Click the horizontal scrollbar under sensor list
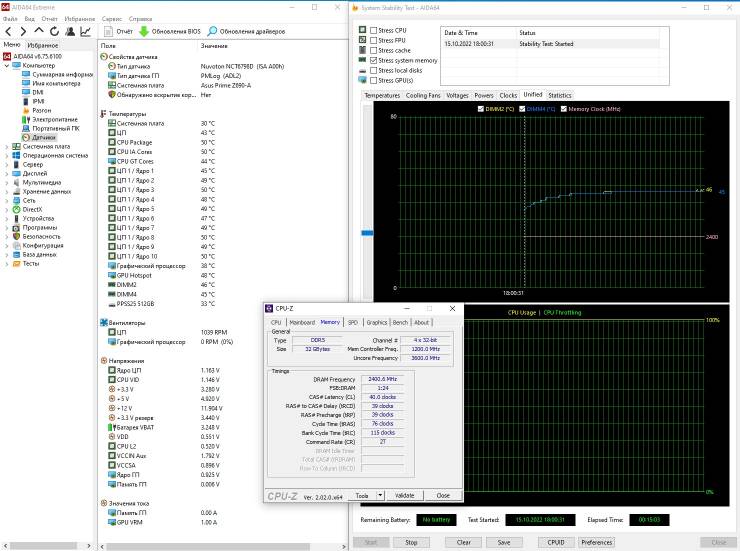The width and height of the screenshot is (740, 551). [x=208, y=546]
